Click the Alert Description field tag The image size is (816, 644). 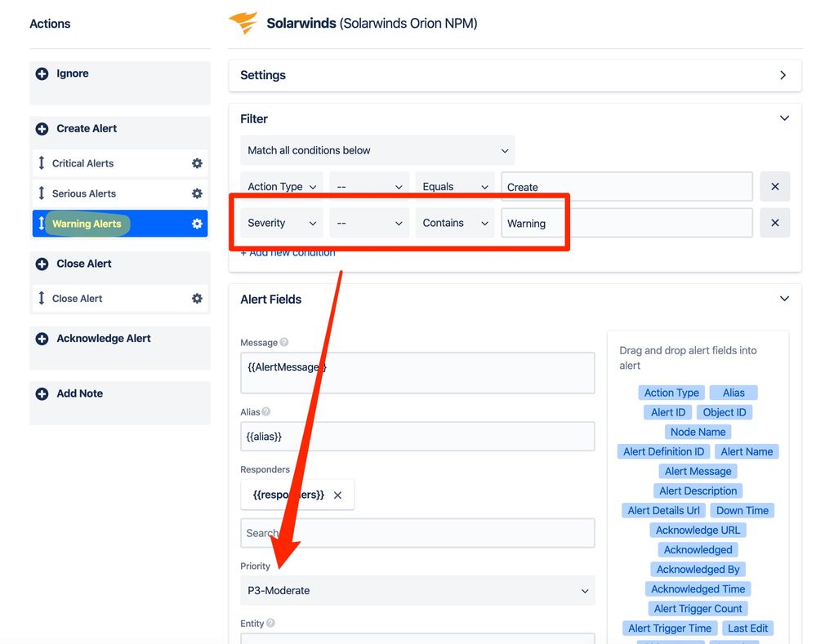698,491
